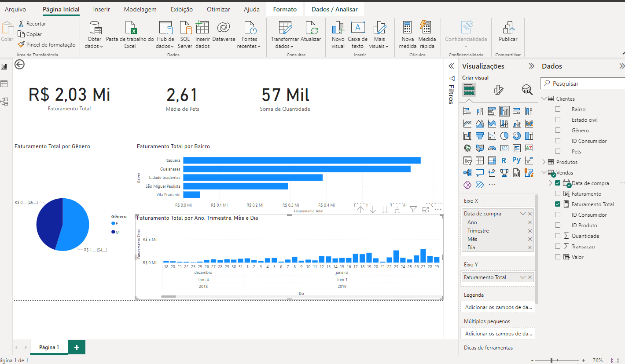Click Publicar
The height and width of the screenshot is (364, 625).
pos(508,33)
